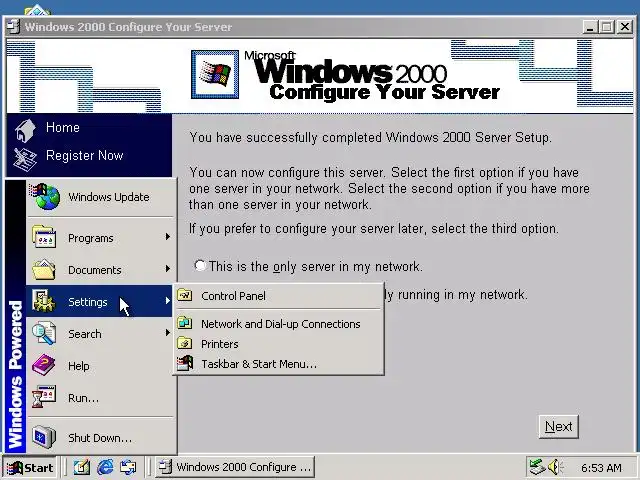This screenshot has width=640, height=480.
Task: Open the Home link in sidebar
Action: click(x=63, y=127)
